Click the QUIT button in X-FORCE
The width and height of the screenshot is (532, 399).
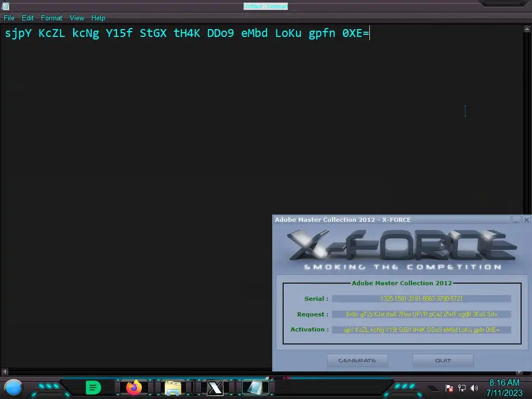coord(443,361)
